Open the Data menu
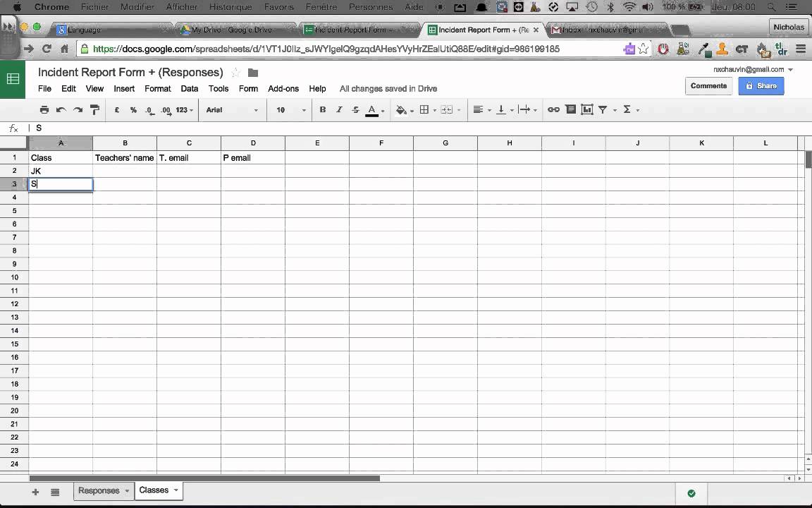Screen dimensions: 812x508 coord(190,89)
